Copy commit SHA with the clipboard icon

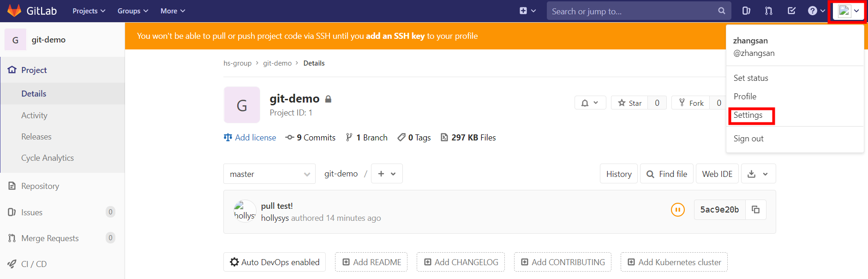click(756, 210)
